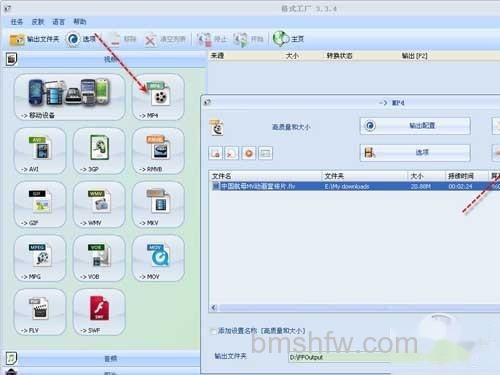Click the fourth small media info icon

click(x=265, y=153)
